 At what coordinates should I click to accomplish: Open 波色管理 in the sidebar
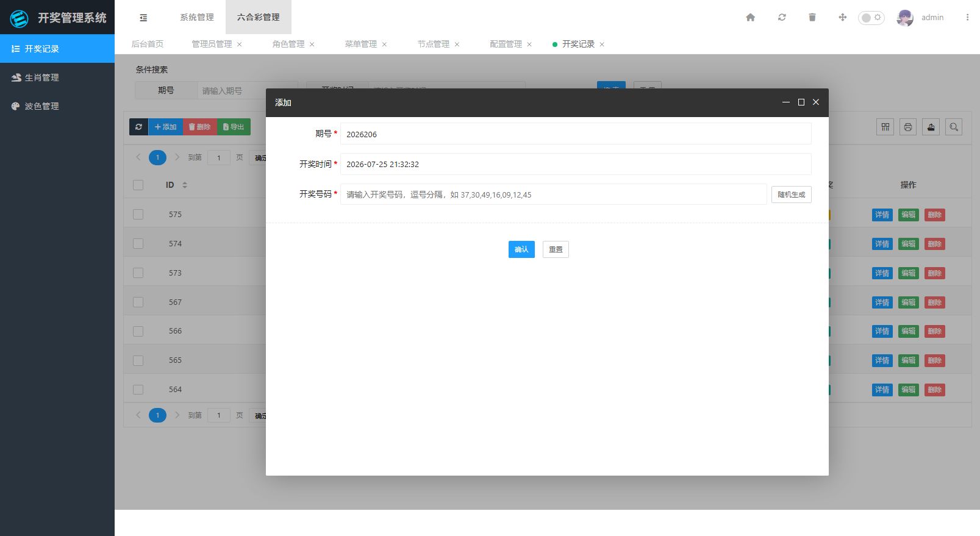[x=57, y=106]
